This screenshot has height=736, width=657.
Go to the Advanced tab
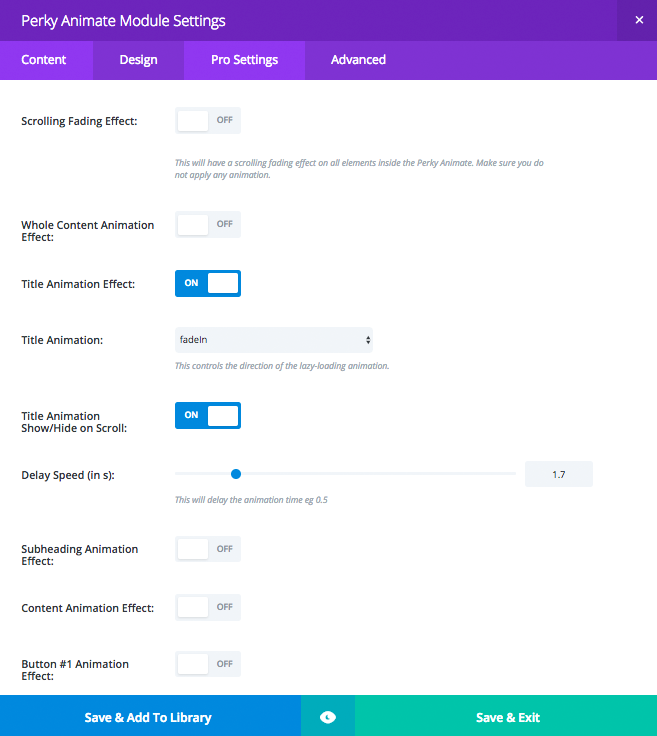358,60
